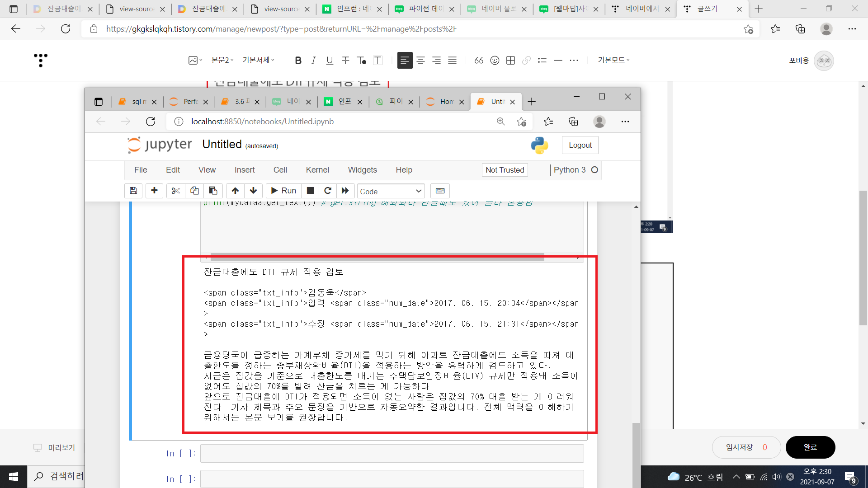Image resolution: width=868 pixels, height=488 pixels.
Task: Cut the selected Jupyter cells
Action: click(176, 191)
